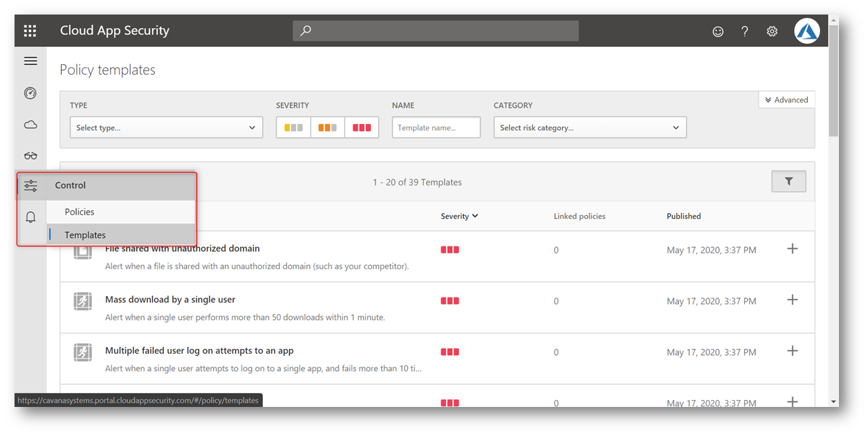Viewport: 868px width, 436px height.
Task: Click the Policy templates heading
Action: coord(107,70)
